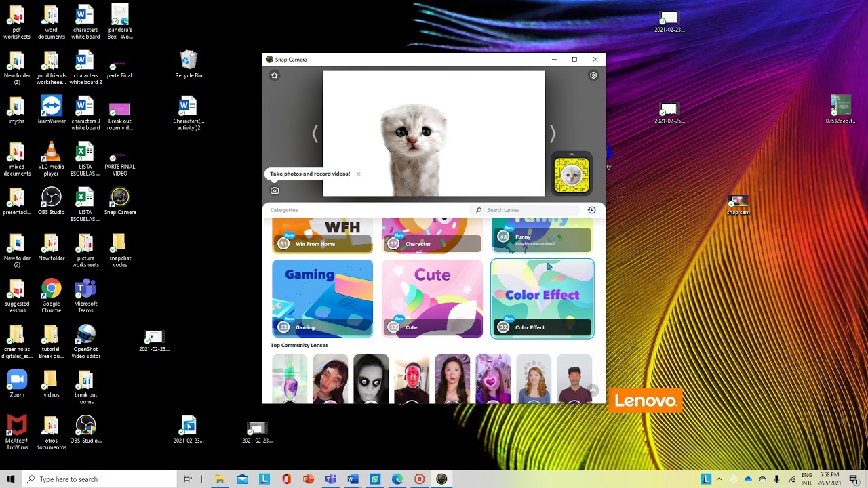Open Microsoft Edge from taskbar
Screen dimensions: 868x488
tap(397, 479)
